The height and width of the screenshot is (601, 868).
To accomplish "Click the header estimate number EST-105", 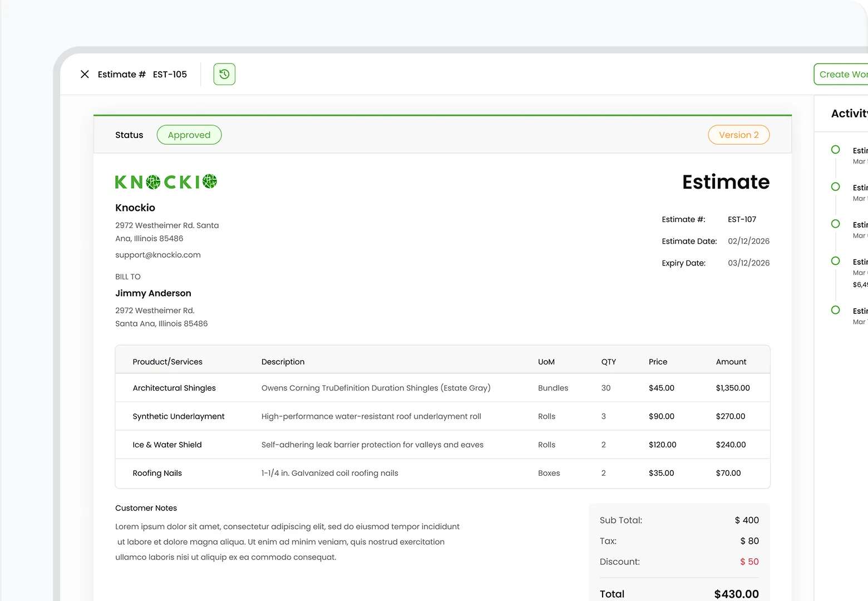I will [x=170, y=74].
